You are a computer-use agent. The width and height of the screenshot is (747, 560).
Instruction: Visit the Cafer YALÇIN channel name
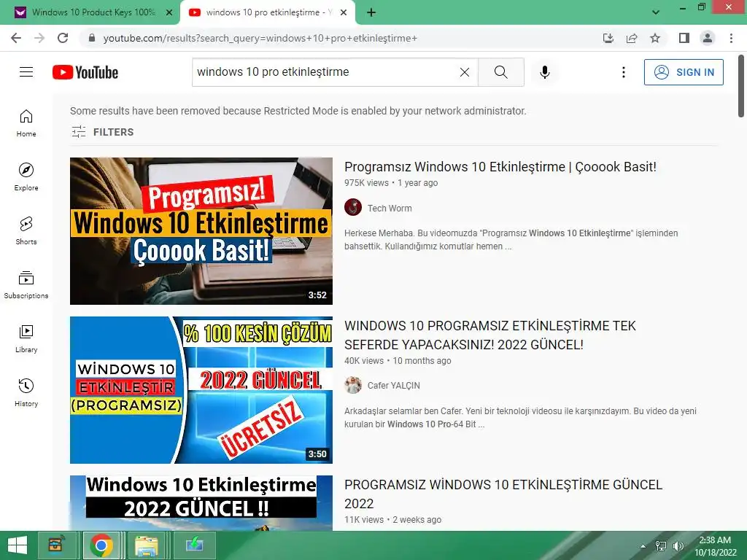393,385
